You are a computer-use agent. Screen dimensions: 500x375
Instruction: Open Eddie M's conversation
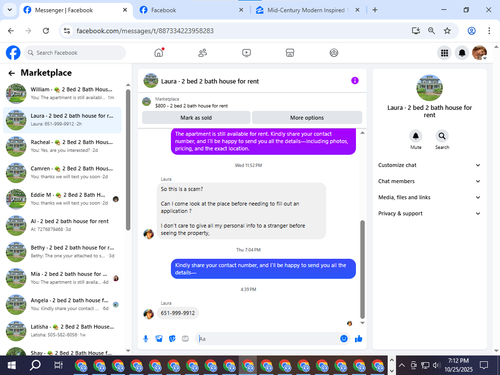62,199
